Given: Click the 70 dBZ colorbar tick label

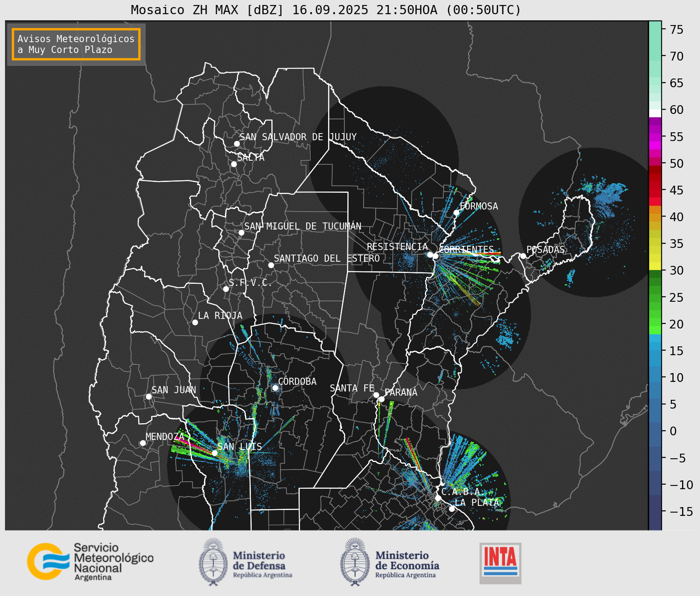Looking at the screenshot, I should [x=677, y=56].
